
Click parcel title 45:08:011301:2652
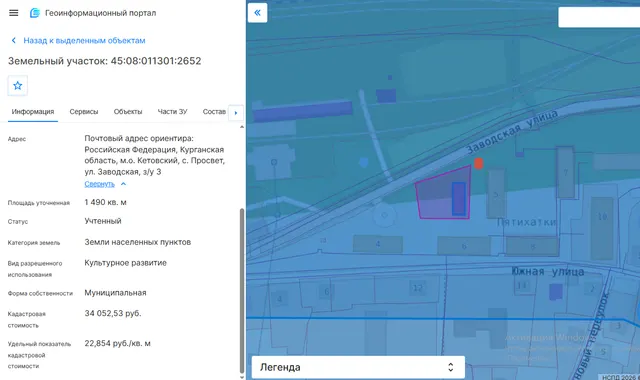[x=156, y=61]
